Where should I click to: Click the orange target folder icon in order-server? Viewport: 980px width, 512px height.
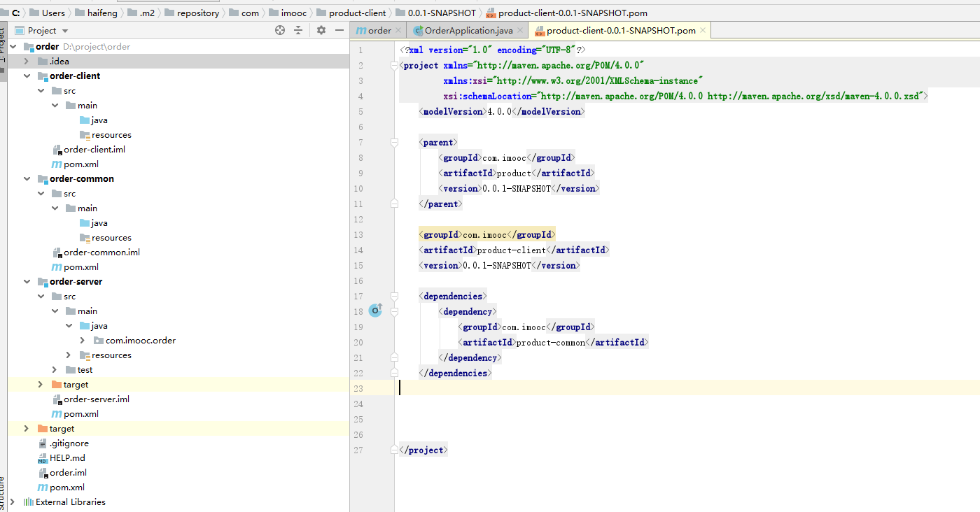(57, 385)
